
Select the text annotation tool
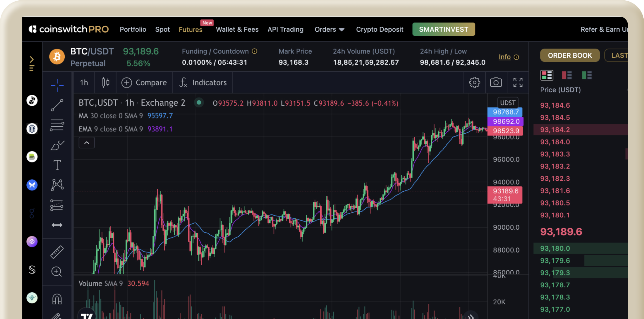pyautogui.click(x=57, y=165)
